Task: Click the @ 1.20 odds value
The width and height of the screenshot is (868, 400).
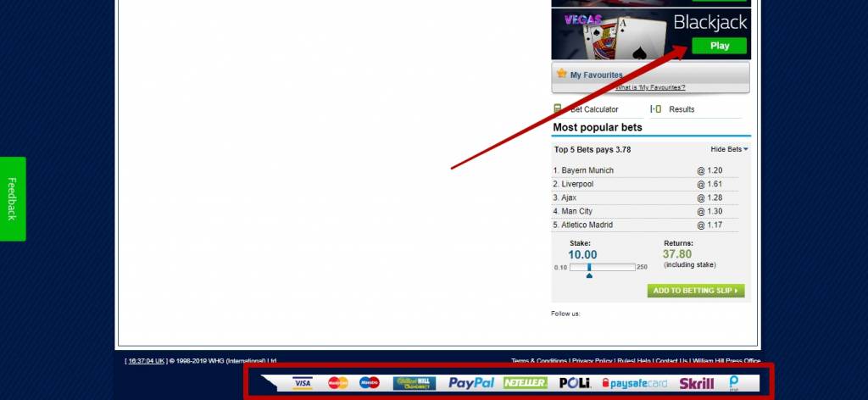Action: click(x=709, y=170)
